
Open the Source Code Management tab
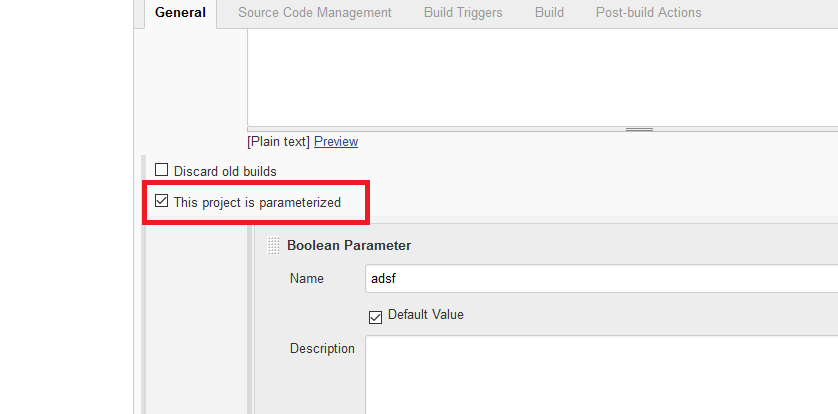coord(315,13)
